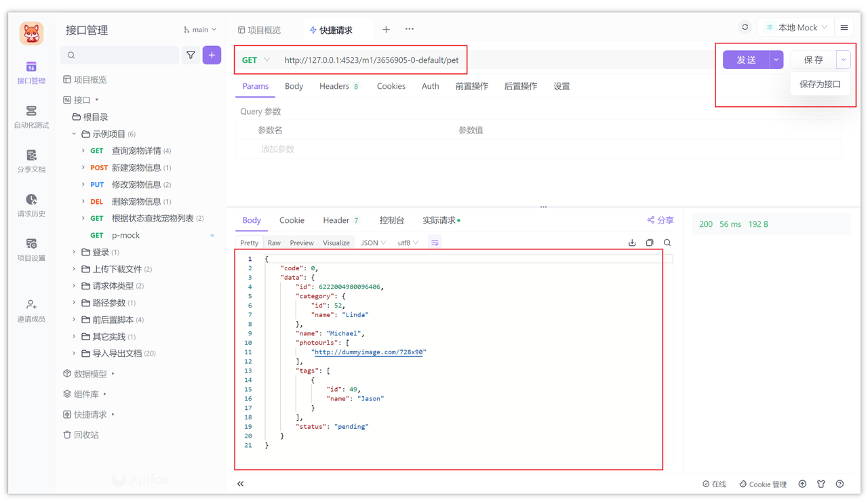Copy the response body

pyautogui.click(x=650, y=243)
